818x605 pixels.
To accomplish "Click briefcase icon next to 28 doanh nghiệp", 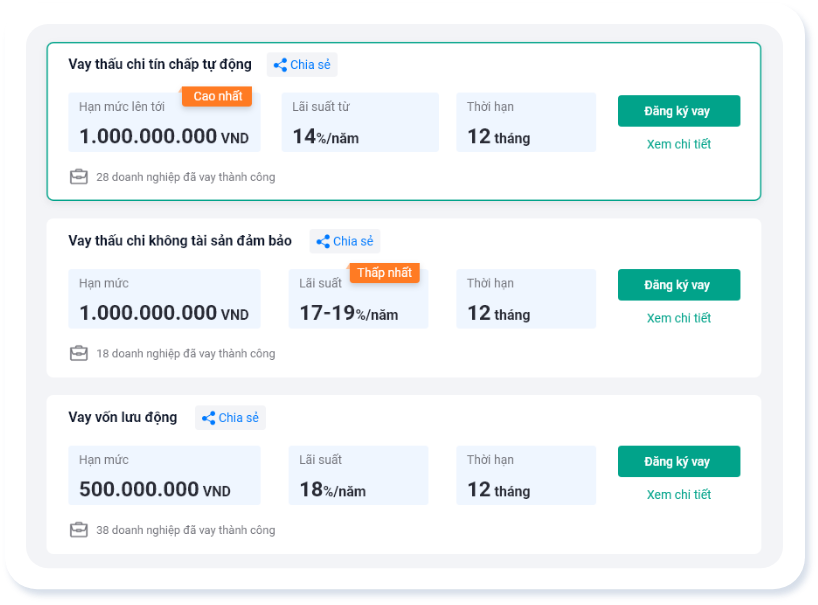I will click(x=79, y=177).
